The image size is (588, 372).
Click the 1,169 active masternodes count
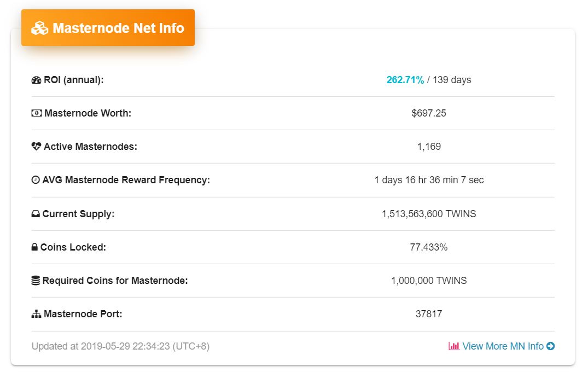click(429, 147)
